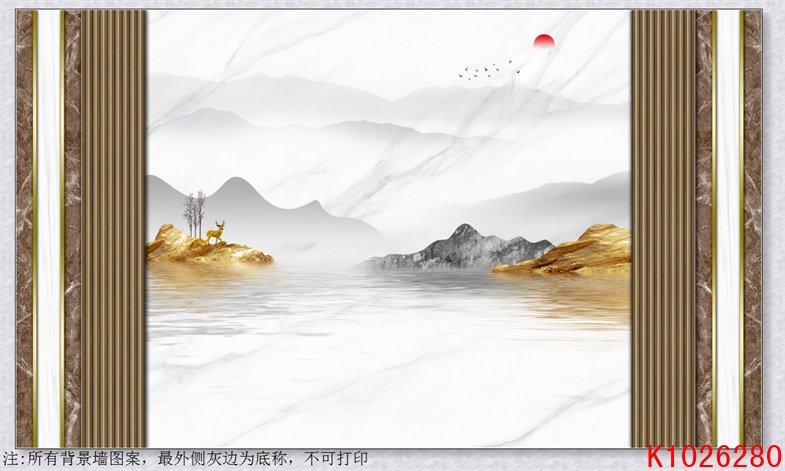Click the gray rocky mountain in the lake

pyautogui.click(x=458, y=248)
